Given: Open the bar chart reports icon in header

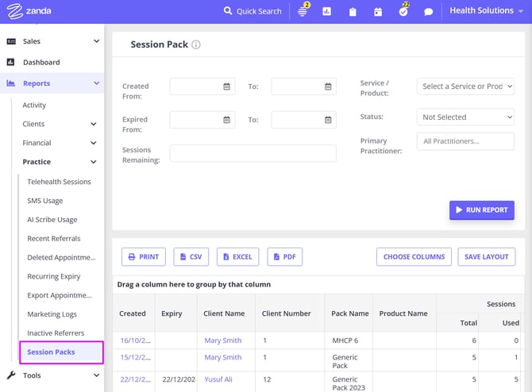Looking at the screenshot, I should click(x=328, y=12).
